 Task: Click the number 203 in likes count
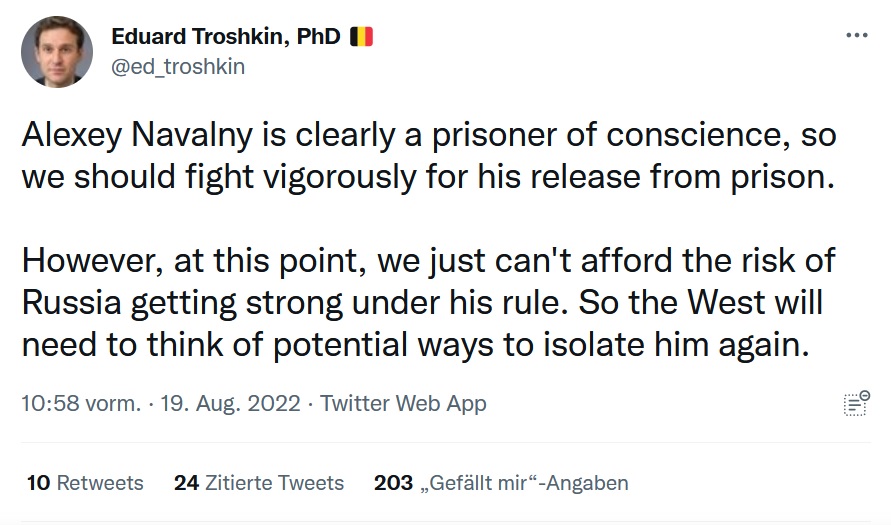click(393, 483)
